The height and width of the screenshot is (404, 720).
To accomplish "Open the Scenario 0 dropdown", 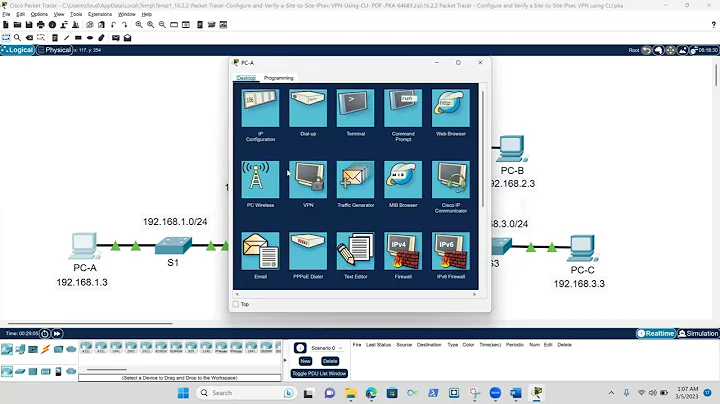I will pos(326,348).
